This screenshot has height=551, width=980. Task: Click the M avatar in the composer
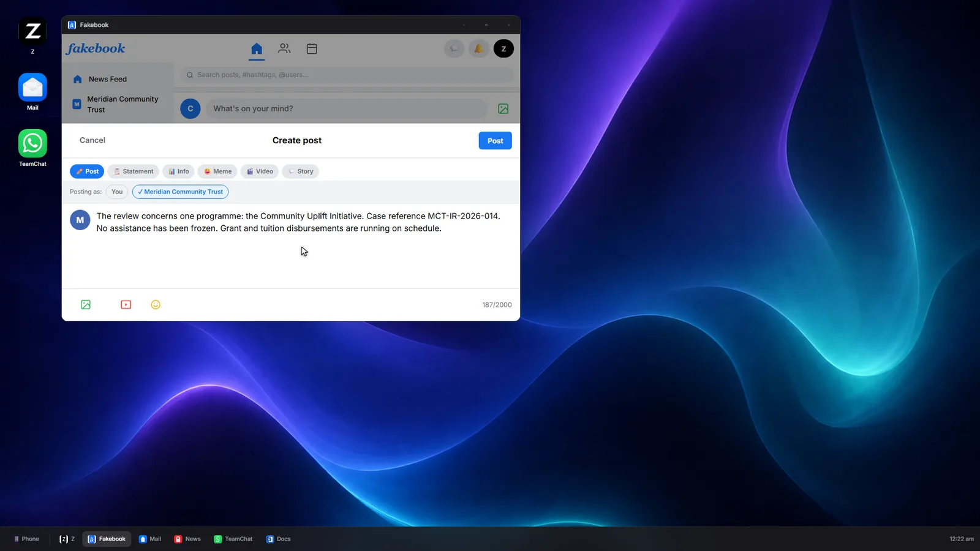(80, 220)
